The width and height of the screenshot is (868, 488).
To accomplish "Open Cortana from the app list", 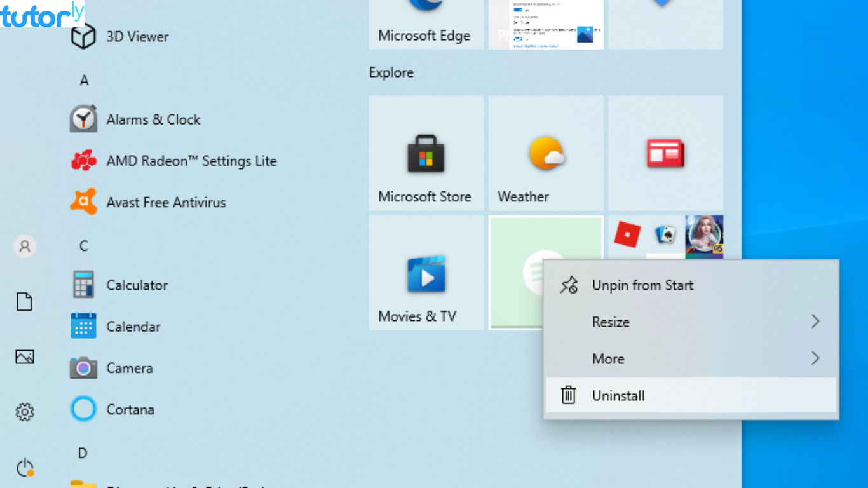I will coord(131,409).
